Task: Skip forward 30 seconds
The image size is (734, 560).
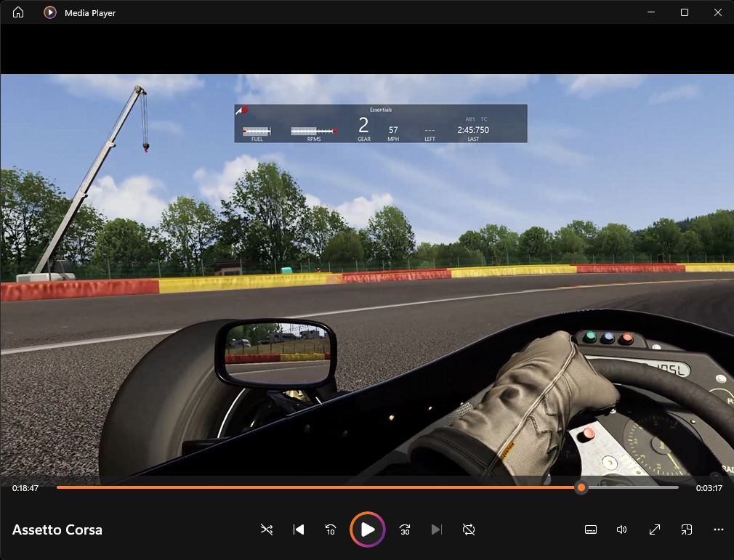Action: click(x=405, y=529)
